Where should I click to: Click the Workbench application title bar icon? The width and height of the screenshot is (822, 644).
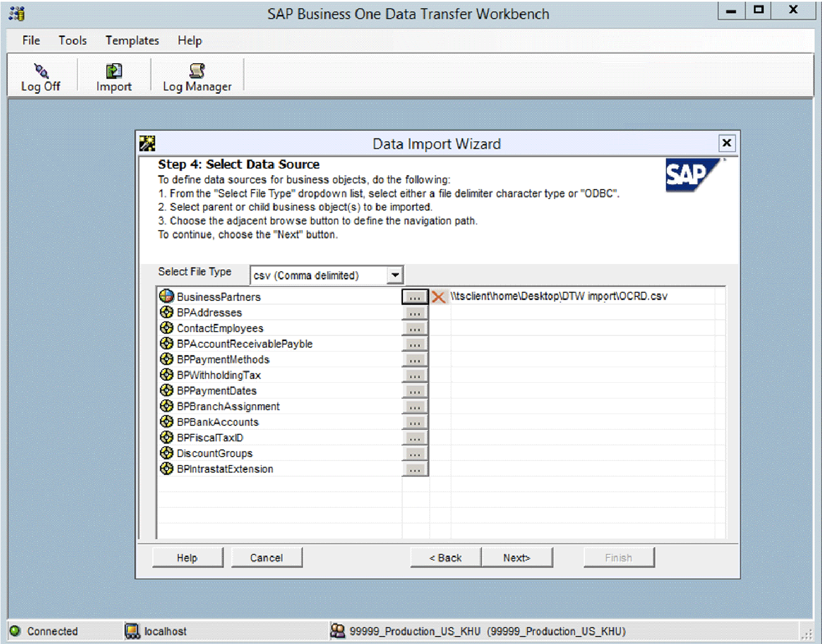coord(17,13)
